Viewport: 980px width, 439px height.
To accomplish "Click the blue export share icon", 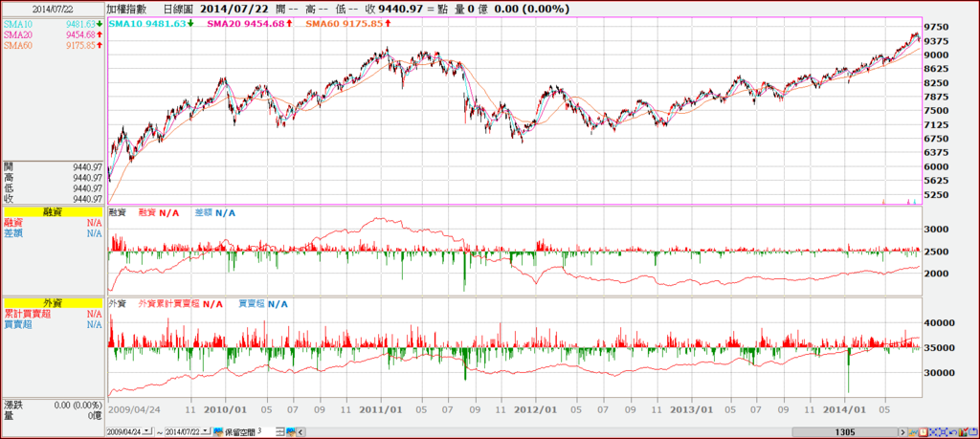I will tap(973, 431).
